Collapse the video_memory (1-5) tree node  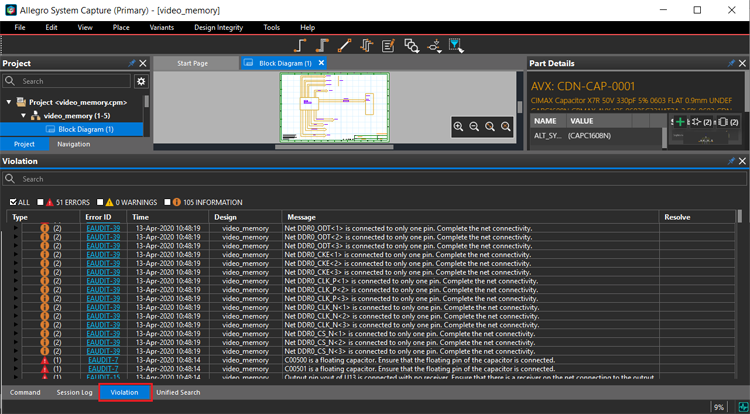click(23, 116)
